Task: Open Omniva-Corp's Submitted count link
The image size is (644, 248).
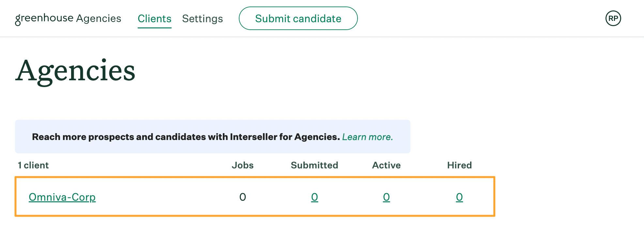Action: (x=314, y=197)
